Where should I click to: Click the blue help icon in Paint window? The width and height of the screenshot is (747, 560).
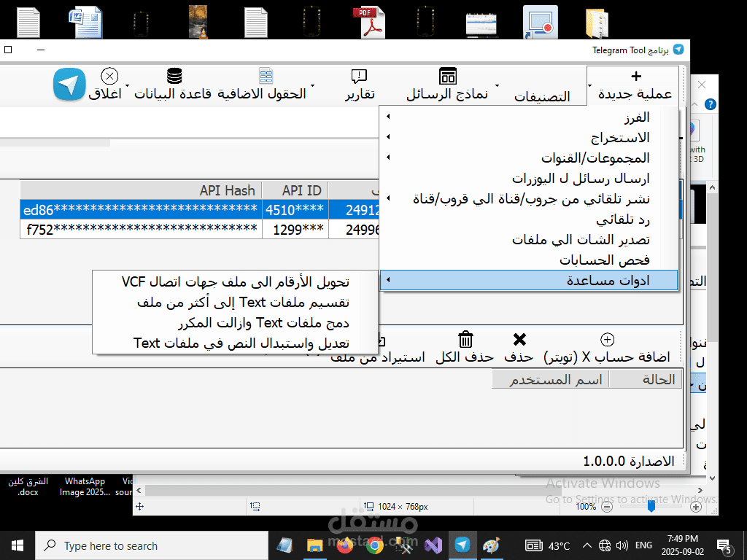[710, 104]
